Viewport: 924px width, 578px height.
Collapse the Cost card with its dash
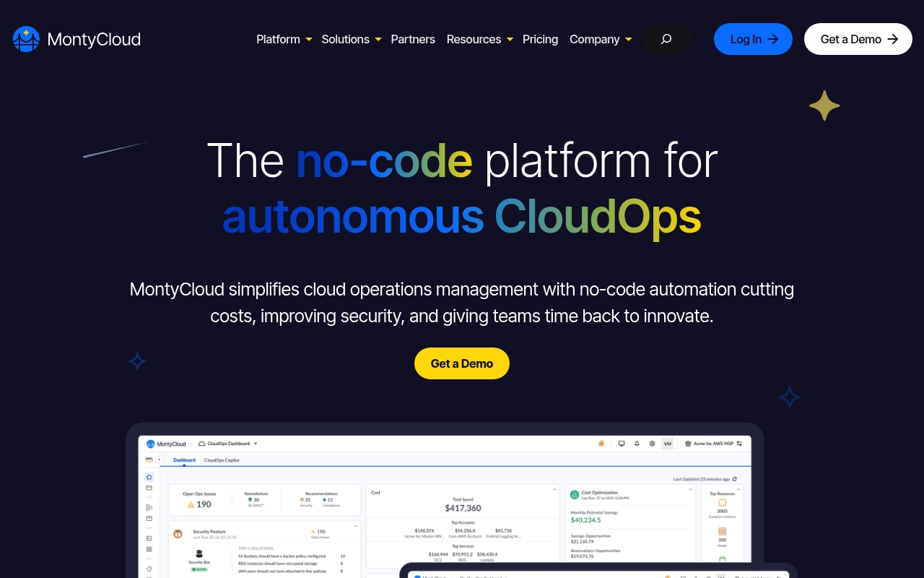554,489
